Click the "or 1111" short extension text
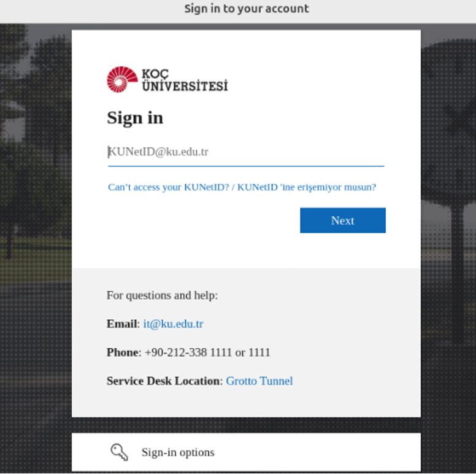The image size is (476, 474). tap(253, 352)
